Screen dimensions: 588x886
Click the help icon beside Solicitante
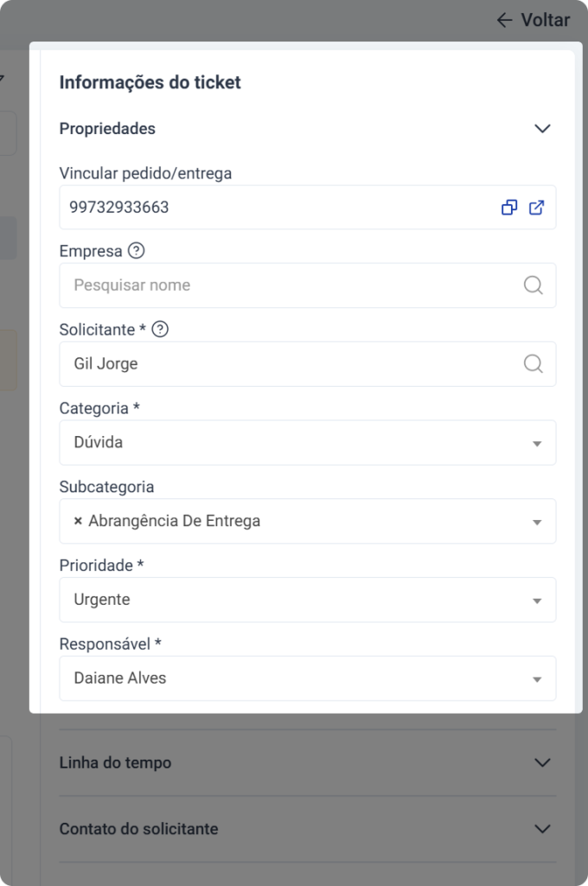click(158, 329)
